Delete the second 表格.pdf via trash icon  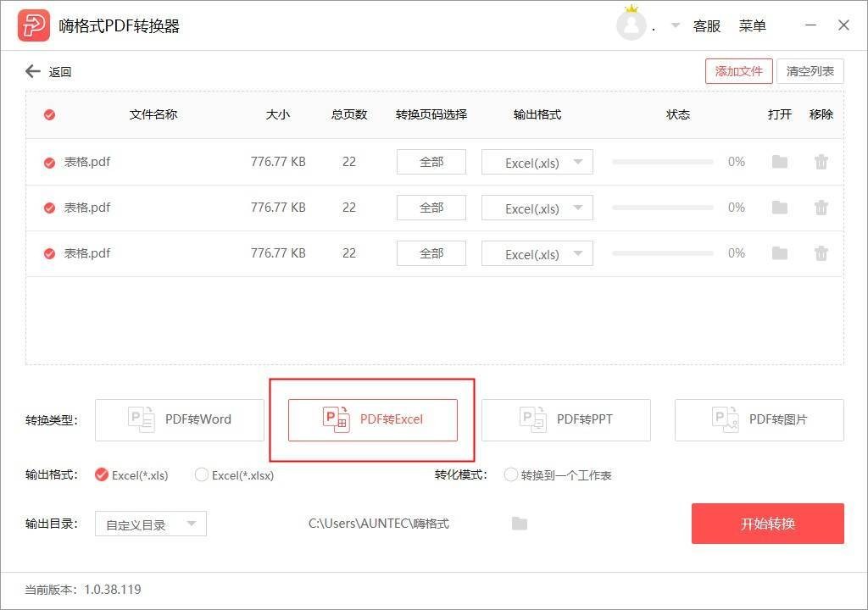click(x=821, y=208)
